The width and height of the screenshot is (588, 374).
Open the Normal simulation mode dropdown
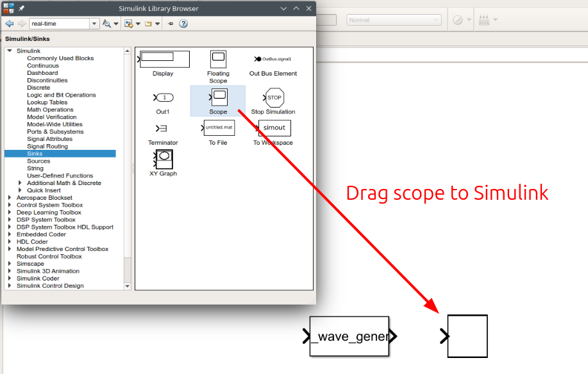pos(393,20)
